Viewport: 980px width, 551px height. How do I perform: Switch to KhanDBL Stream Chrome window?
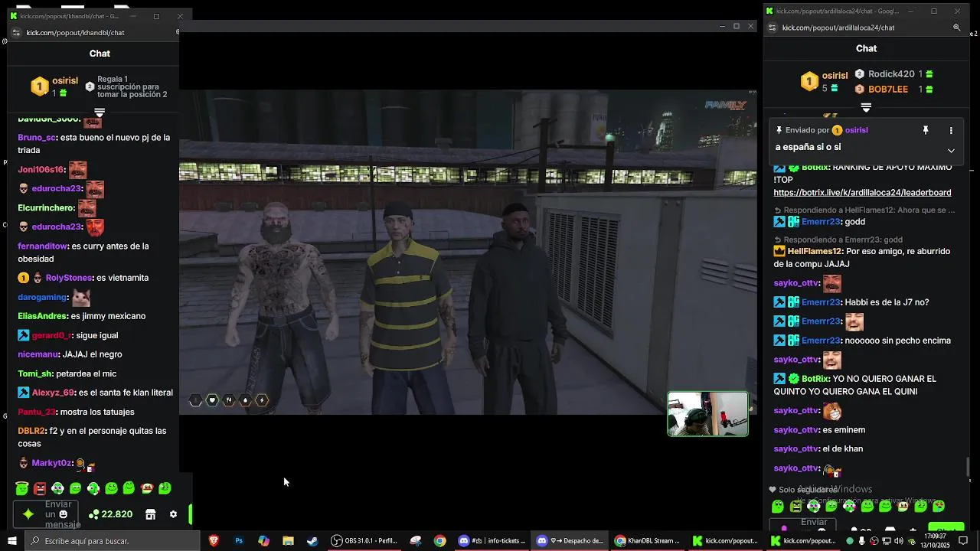pos(648,541)
